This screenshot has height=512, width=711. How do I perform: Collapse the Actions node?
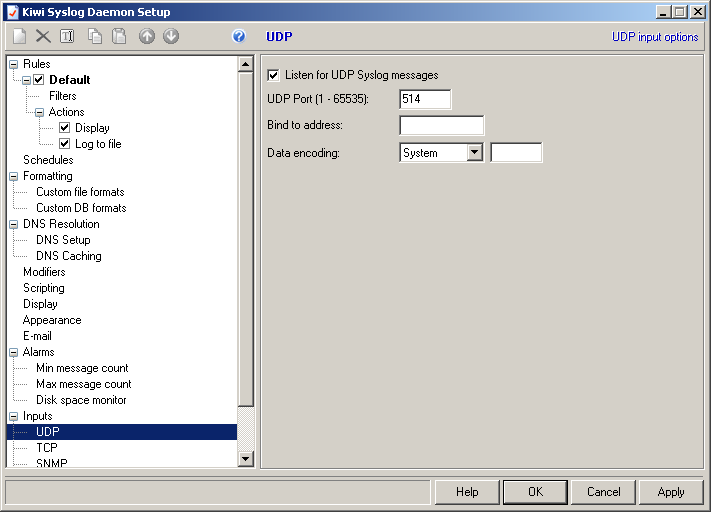[39, 112]
